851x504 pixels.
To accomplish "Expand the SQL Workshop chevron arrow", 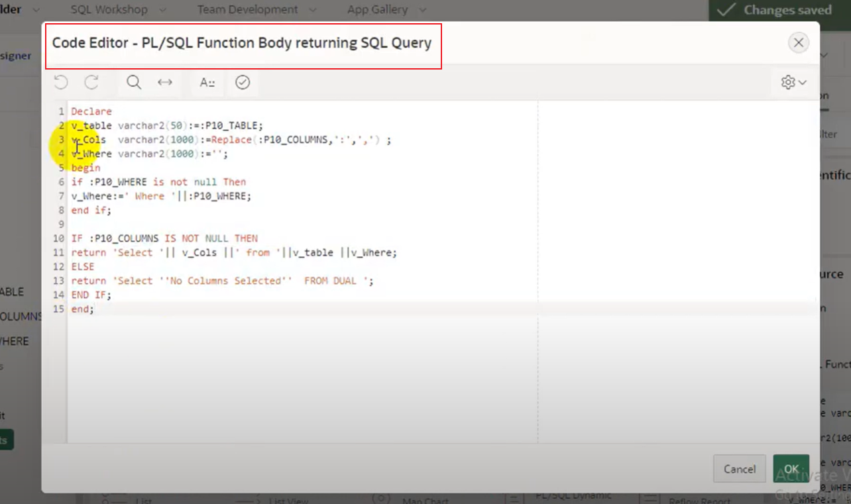I will point(162,10).
